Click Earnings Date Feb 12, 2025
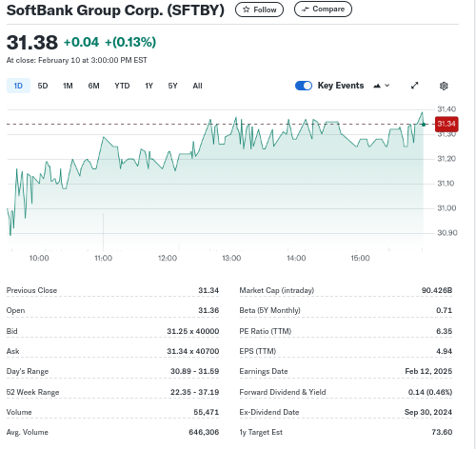 click(x=428, y=371)
